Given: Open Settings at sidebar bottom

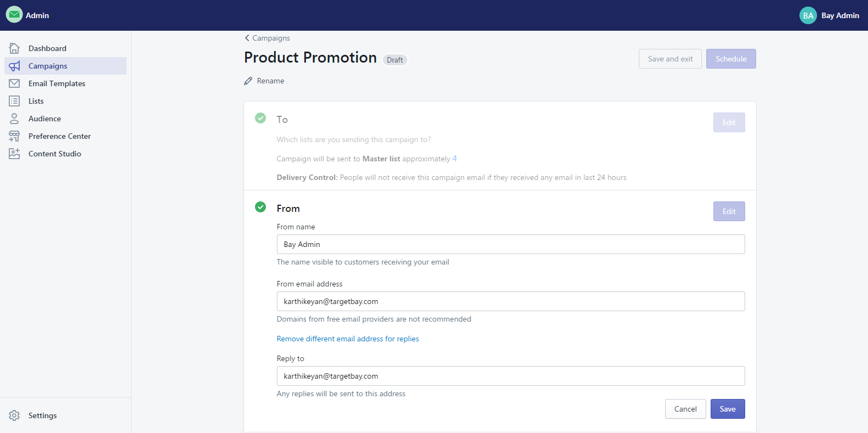Looking at the screenshot, I should (65, 415).
